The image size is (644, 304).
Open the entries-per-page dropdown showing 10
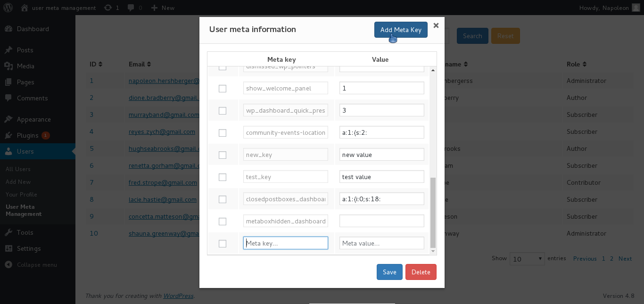[527, 259]
